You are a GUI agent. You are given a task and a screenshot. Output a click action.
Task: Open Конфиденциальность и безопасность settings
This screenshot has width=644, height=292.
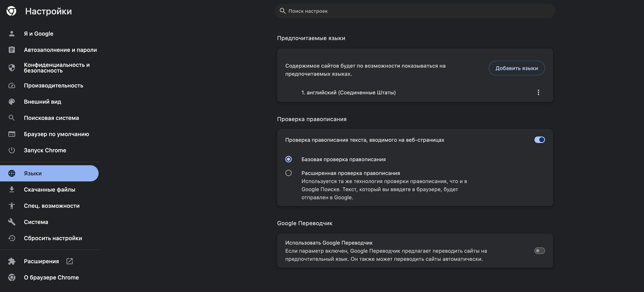[49, 68]
